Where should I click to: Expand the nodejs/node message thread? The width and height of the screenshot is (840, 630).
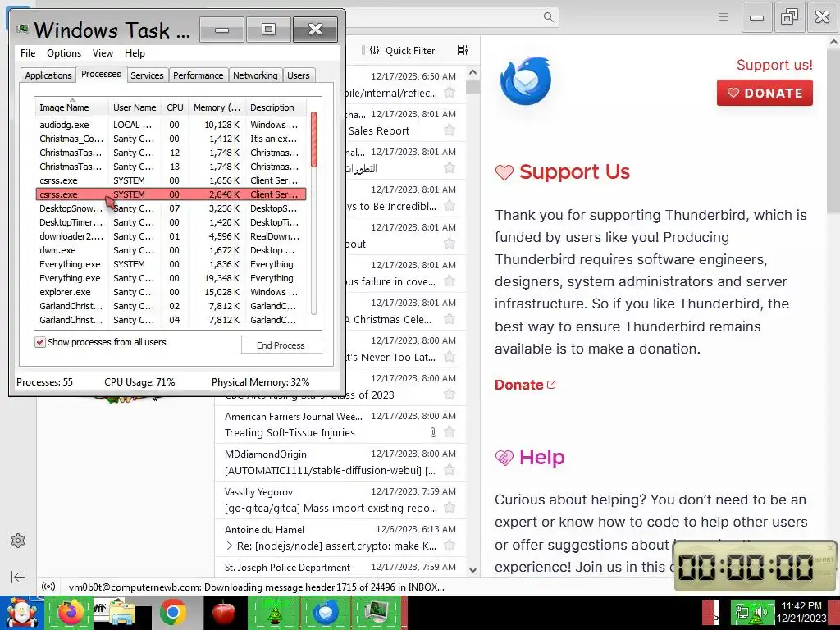[230, 546]
